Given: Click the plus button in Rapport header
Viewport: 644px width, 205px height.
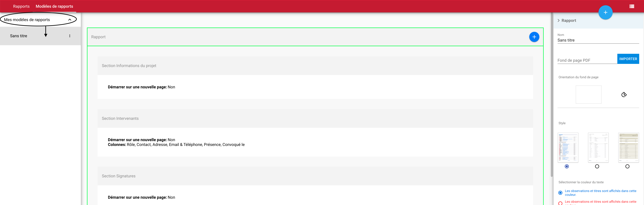Looking at the screenshot, I should pyautogui.click(x=534, y=37).
